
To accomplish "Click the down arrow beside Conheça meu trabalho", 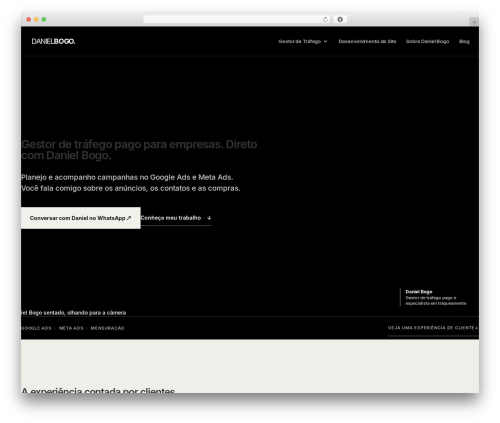I will (x=209, y=218).
